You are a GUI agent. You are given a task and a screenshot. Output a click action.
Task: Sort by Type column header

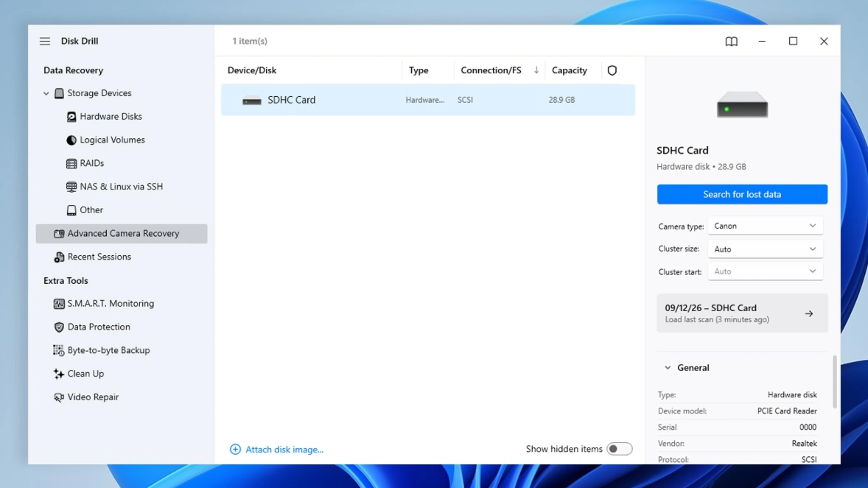pos(418,70)
